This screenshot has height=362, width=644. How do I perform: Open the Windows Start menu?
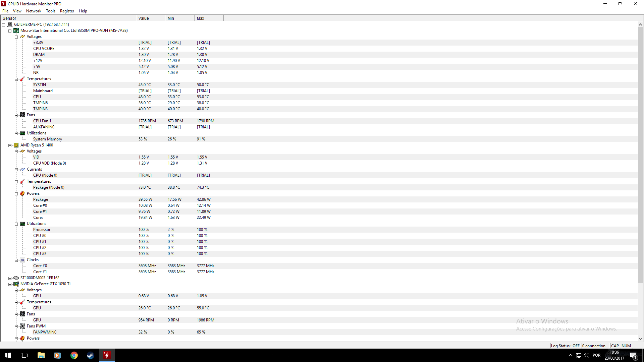click(x=8, y=355)
